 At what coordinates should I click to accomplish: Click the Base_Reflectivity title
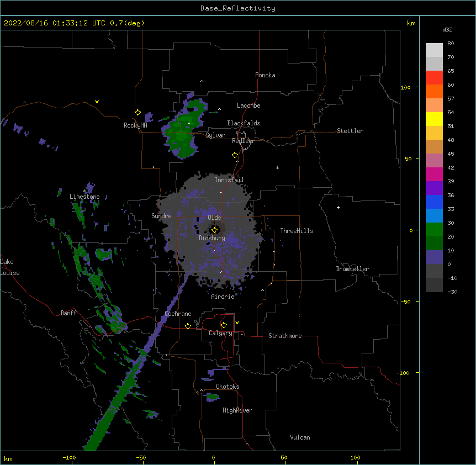coord(238,8)
